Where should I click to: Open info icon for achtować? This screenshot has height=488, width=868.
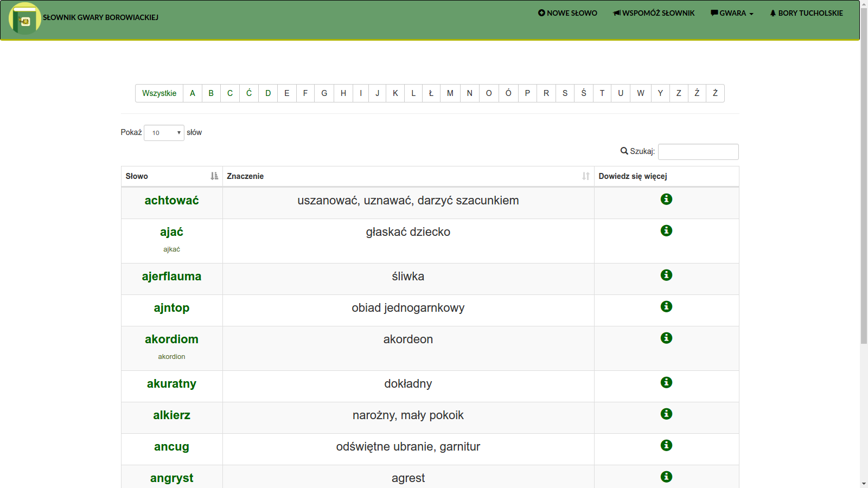click(x=666, y=199)
